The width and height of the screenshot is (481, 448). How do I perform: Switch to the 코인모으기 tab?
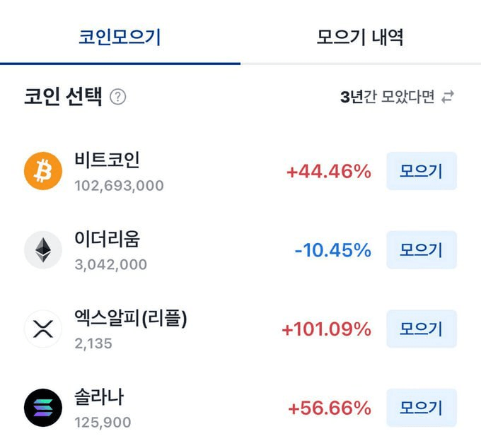point(120,37)
